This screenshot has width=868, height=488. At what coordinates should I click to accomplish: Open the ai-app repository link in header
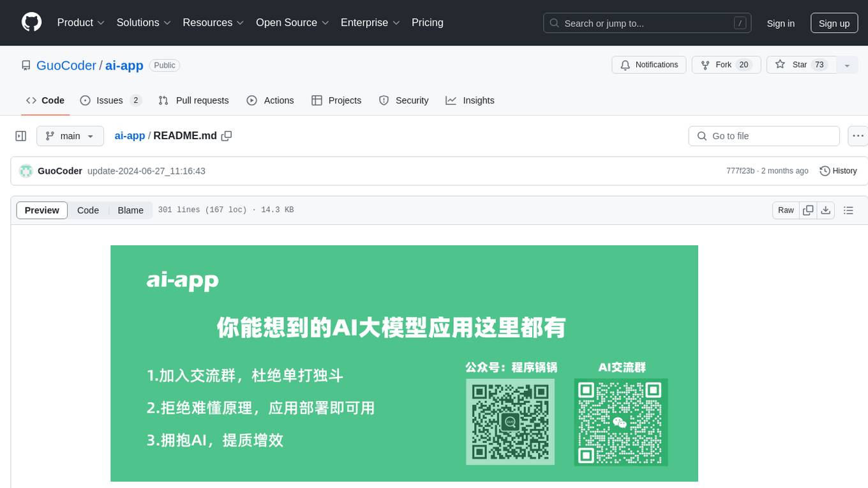pyautogui.click(x=124, y=65)
